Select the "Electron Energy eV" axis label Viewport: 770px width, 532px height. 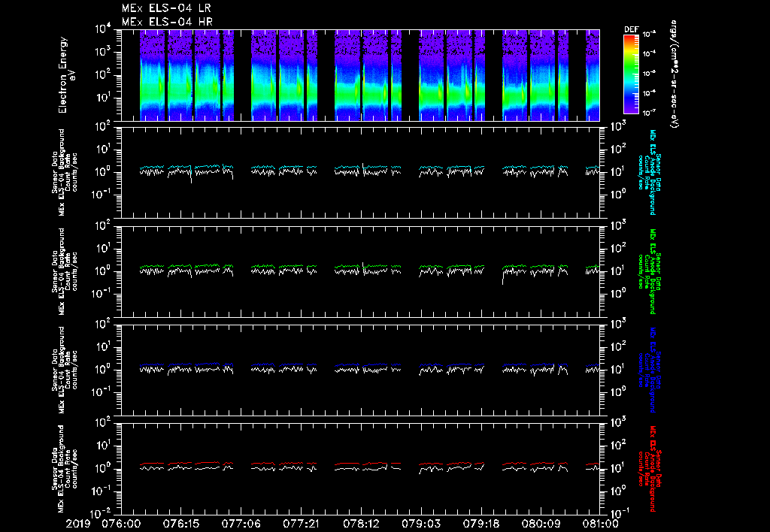tap(68, 75)
